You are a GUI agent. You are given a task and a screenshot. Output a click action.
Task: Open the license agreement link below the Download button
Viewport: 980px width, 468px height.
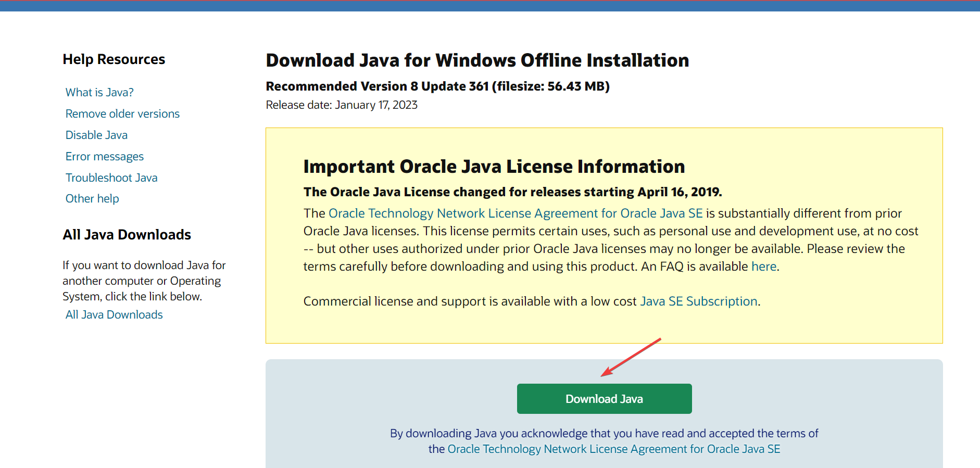(x=614, y=449)
